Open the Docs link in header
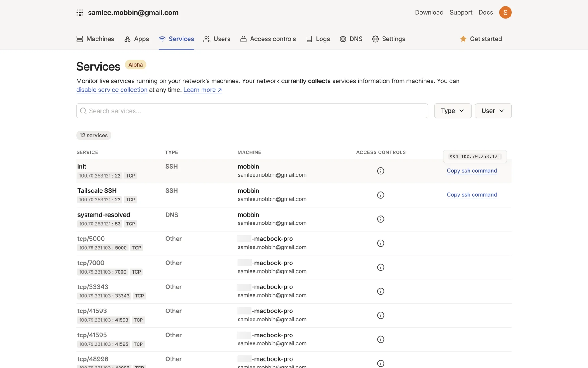This screenshot has width=588, height=368. (485, 13)
